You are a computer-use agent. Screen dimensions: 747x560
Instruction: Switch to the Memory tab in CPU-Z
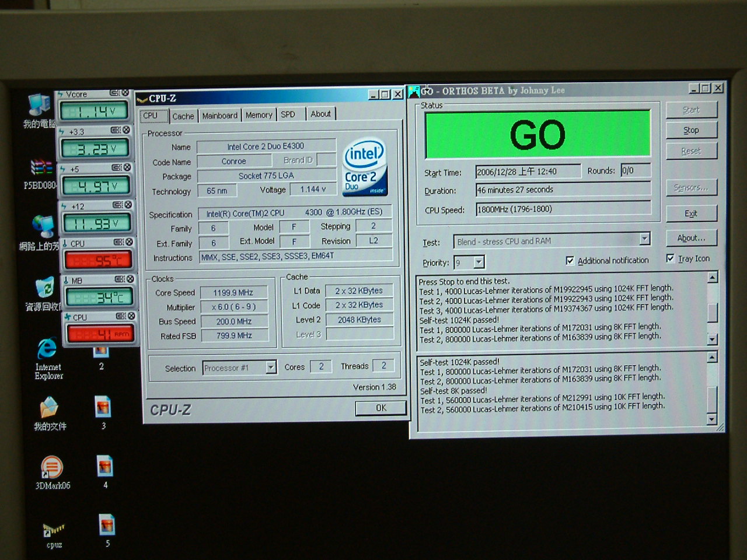pyautogui.click(x=259, y=115)
